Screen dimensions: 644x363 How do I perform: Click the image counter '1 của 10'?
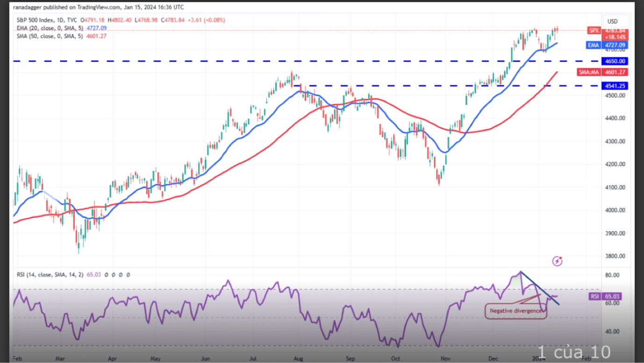(573, 351)
